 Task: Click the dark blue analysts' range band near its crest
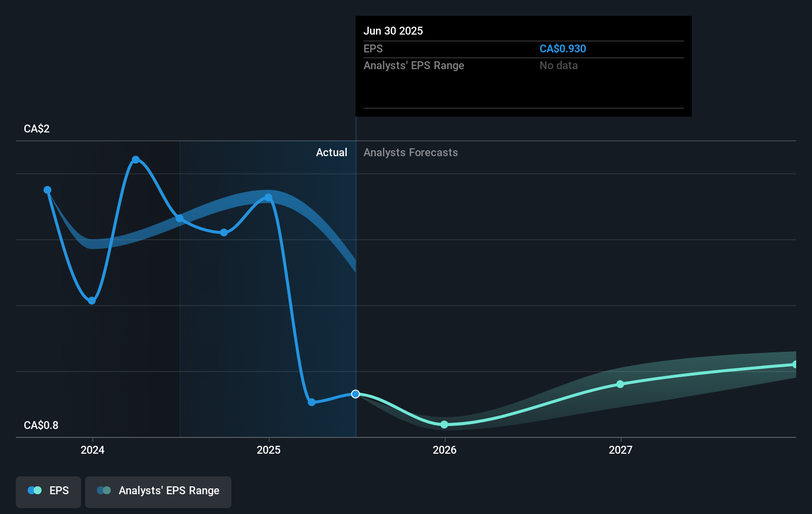click(x=247, y=197)
